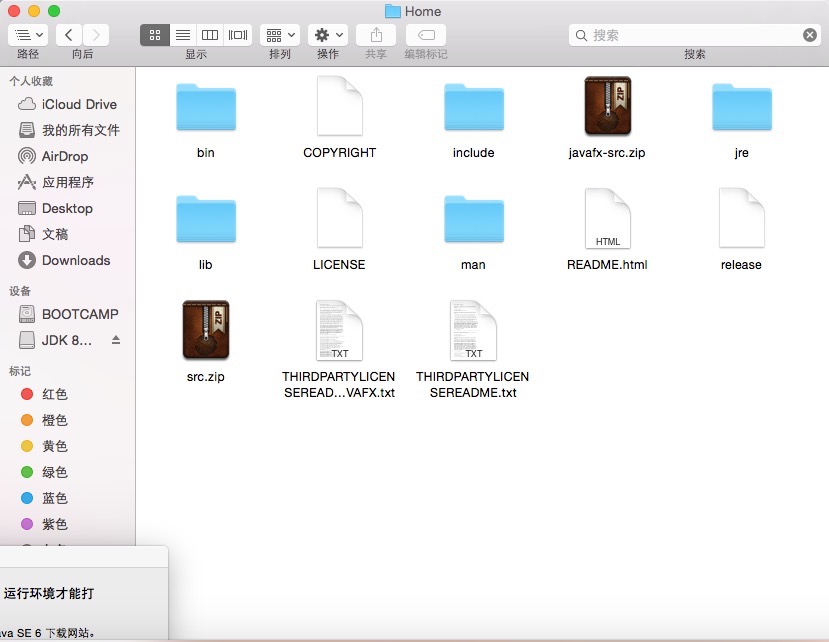Select the javafx-src.zip archive
Image resolution: width=829 pixels, height=642 pixels.
coord(607,105)
